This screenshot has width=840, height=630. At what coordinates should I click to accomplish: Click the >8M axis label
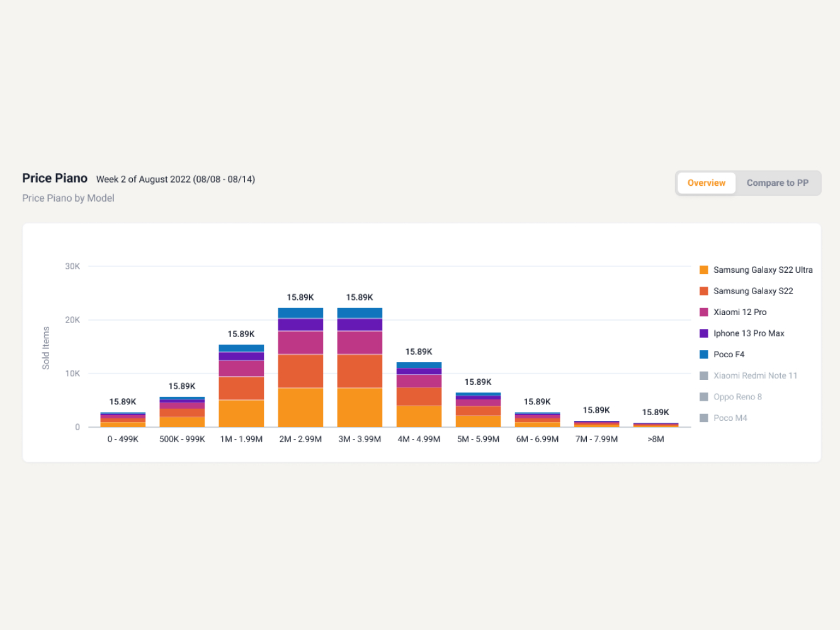click(x=656, y=439)
